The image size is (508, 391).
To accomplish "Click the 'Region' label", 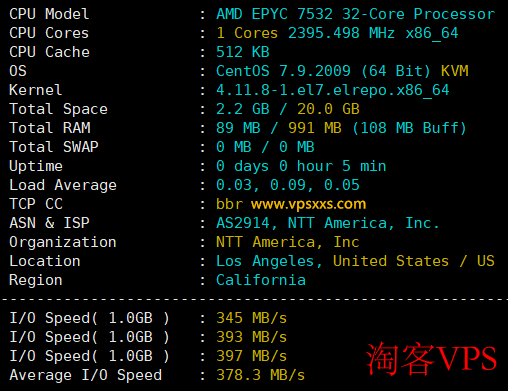I will coord(36,280).
